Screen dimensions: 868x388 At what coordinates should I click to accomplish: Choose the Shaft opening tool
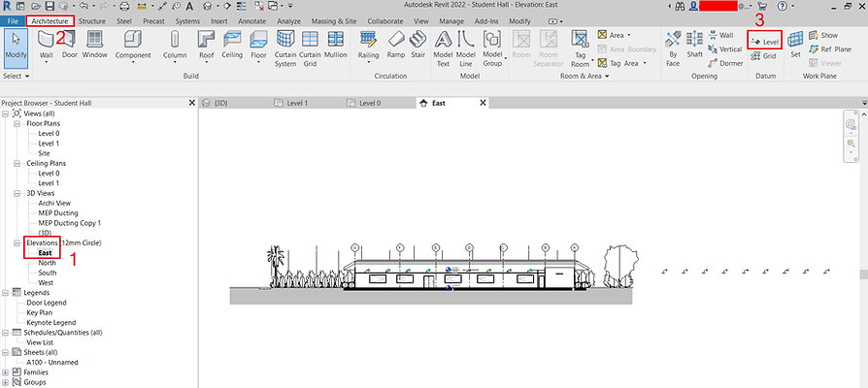[695, 45]
